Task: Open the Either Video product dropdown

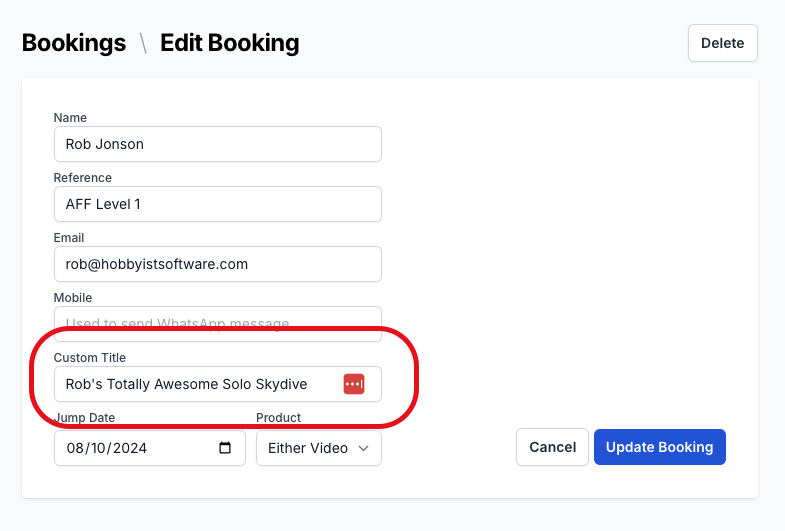Action: pyautogui.click(x=319, y=448)
